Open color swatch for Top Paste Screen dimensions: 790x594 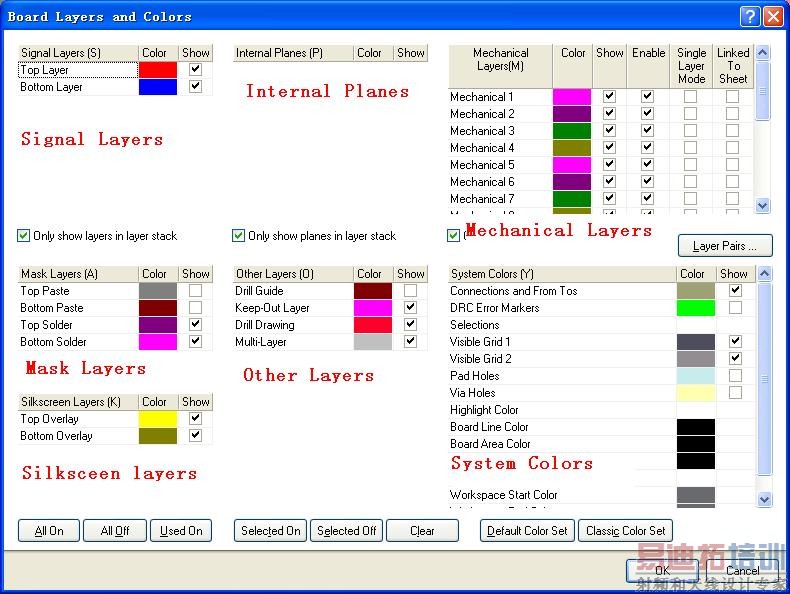click(158, 291)
